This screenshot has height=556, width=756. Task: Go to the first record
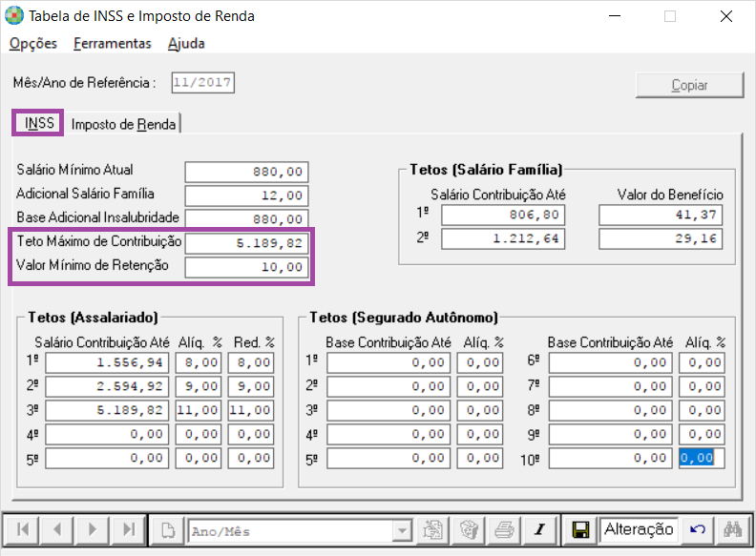coord(22,530)
